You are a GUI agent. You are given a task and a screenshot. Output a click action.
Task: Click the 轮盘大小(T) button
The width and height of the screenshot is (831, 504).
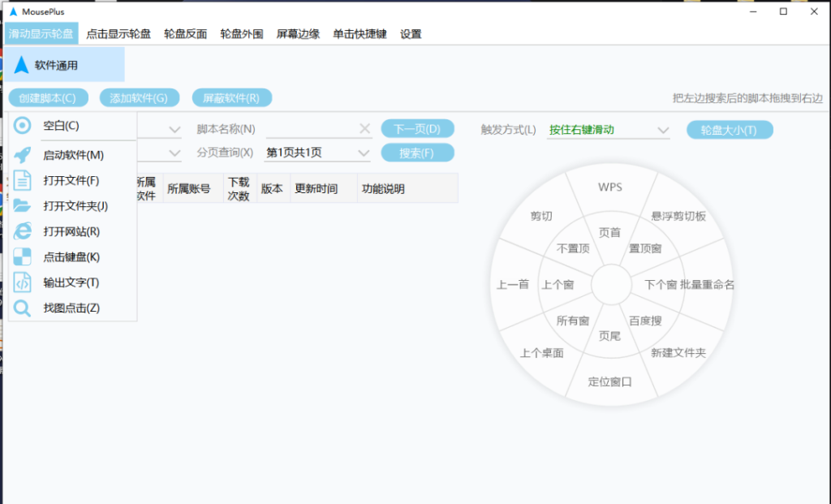tap(729, 130)
